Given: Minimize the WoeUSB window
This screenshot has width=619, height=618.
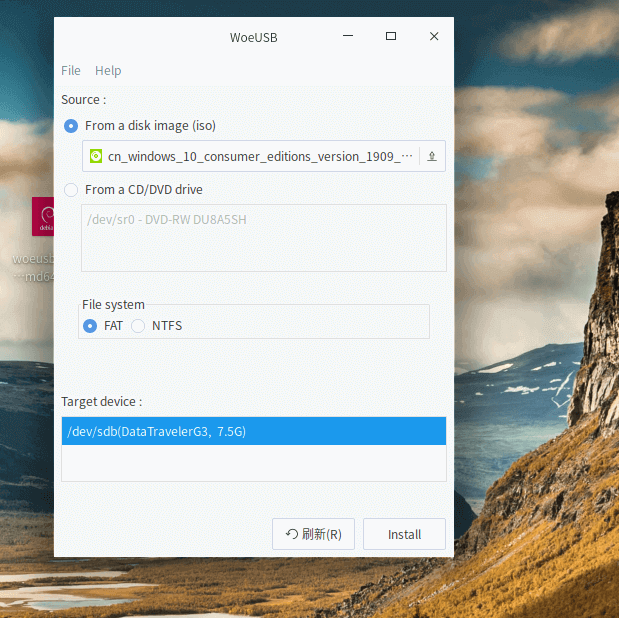Looking at the screenshot, I should coord(348,37).
